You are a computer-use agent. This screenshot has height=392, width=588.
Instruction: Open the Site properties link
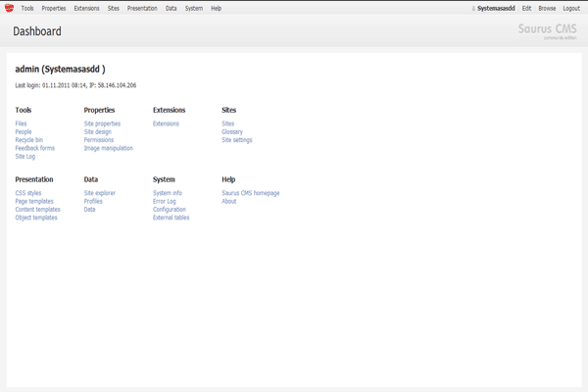pos(102,123)
